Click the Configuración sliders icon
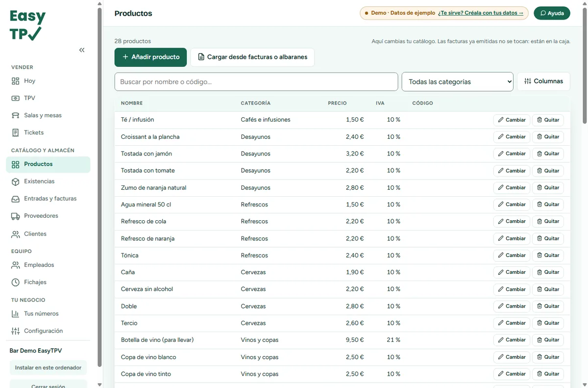 [x=15, y=331]
